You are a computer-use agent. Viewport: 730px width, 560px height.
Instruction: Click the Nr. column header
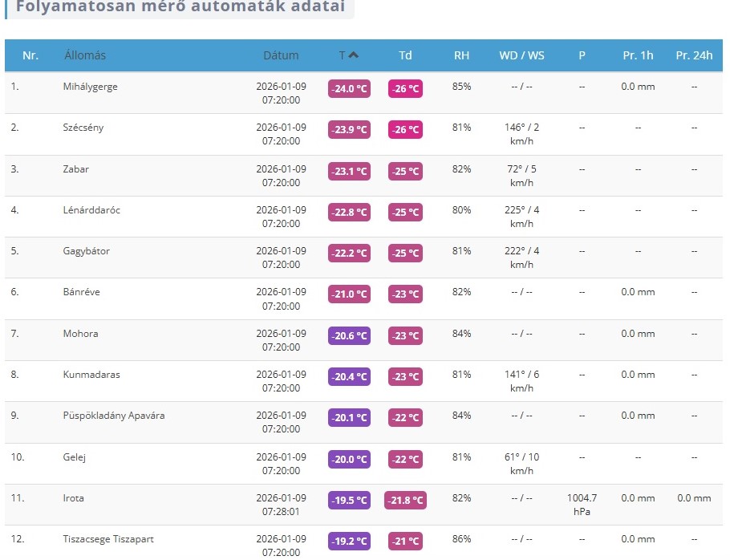(x=30, y=55)
